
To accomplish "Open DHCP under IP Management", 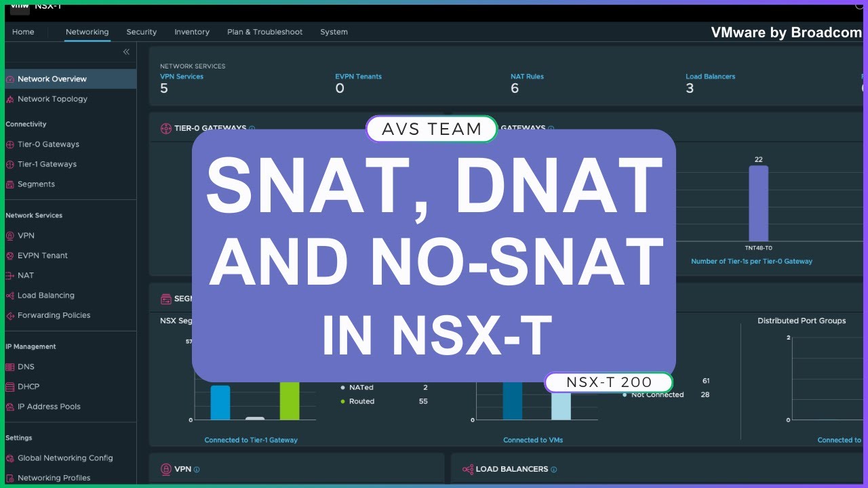I will 28,387.
